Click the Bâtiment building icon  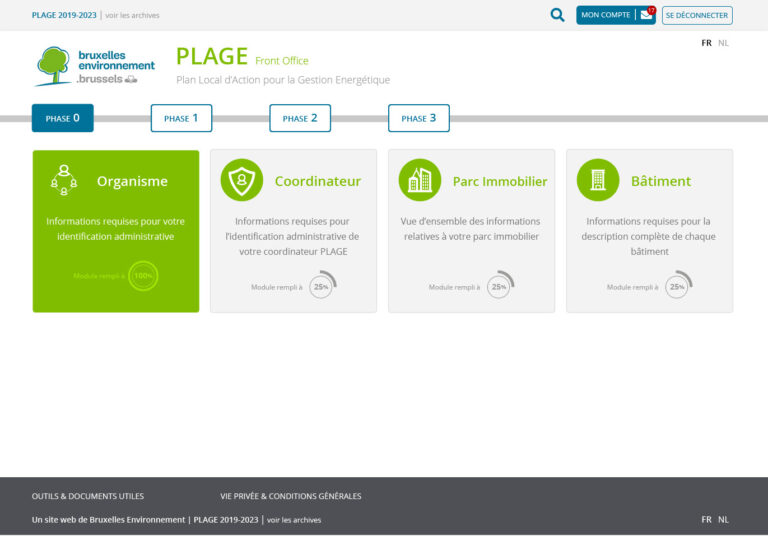coord(598,180)
